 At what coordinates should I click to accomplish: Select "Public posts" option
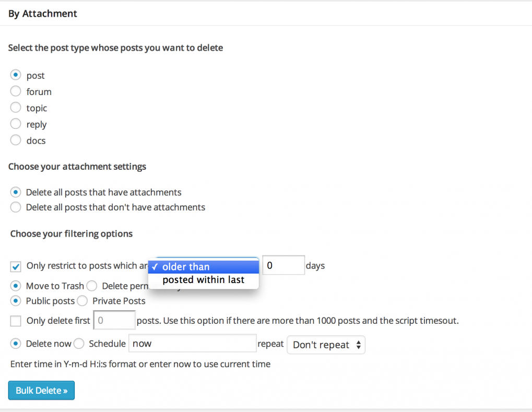pos(15,301)
